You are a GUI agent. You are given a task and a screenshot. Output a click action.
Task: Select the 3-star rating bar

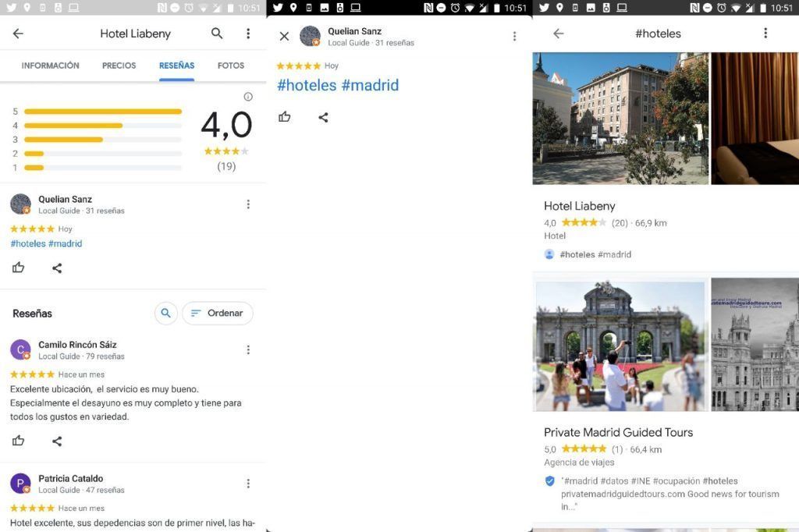click(x=103, y=140)
